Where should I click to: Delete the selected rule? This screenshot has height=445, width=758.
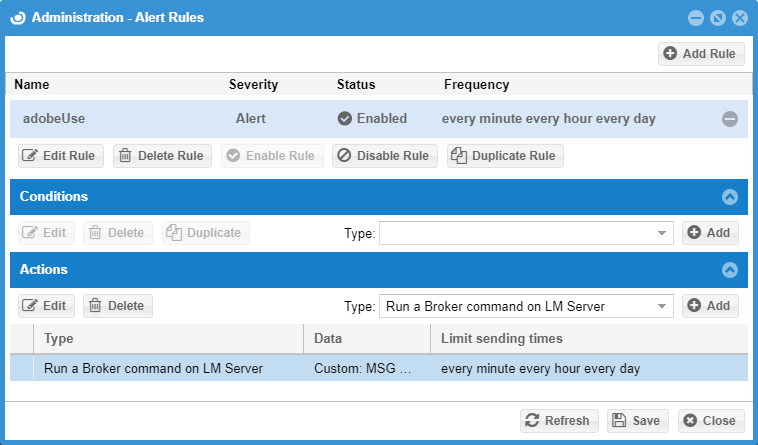pyautogui.click(x=162, y=156)
